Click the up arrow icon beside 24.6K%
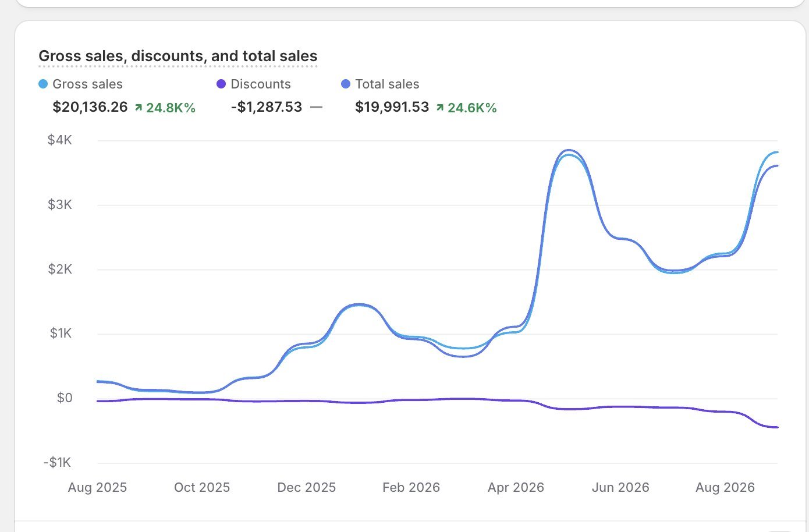This screenshot has height=532, width=809. click(440, 108)
